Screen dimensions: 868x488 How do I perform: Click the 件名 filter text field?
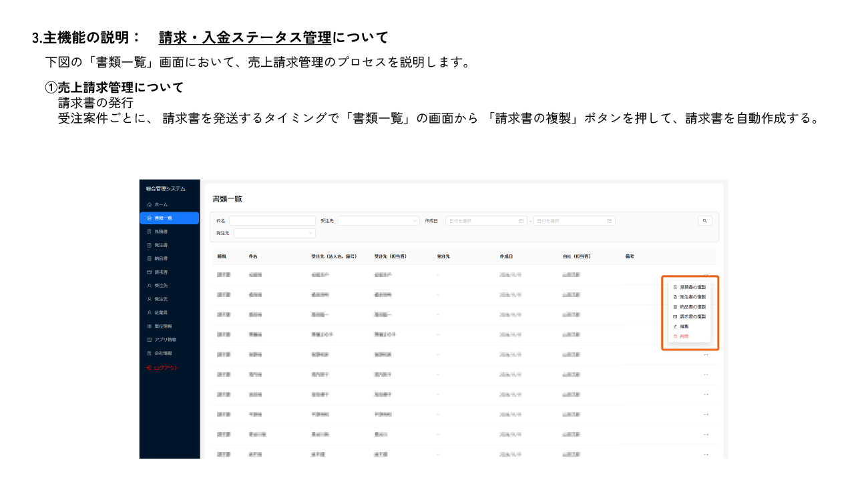[x=272, y=220]
